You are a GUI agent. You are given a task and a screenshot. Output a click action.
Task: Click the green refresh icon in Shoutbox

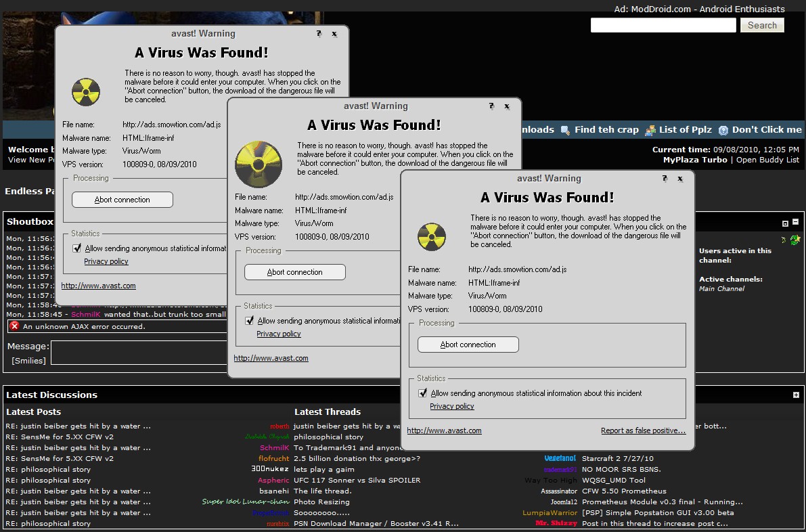[x=794, y=240]
